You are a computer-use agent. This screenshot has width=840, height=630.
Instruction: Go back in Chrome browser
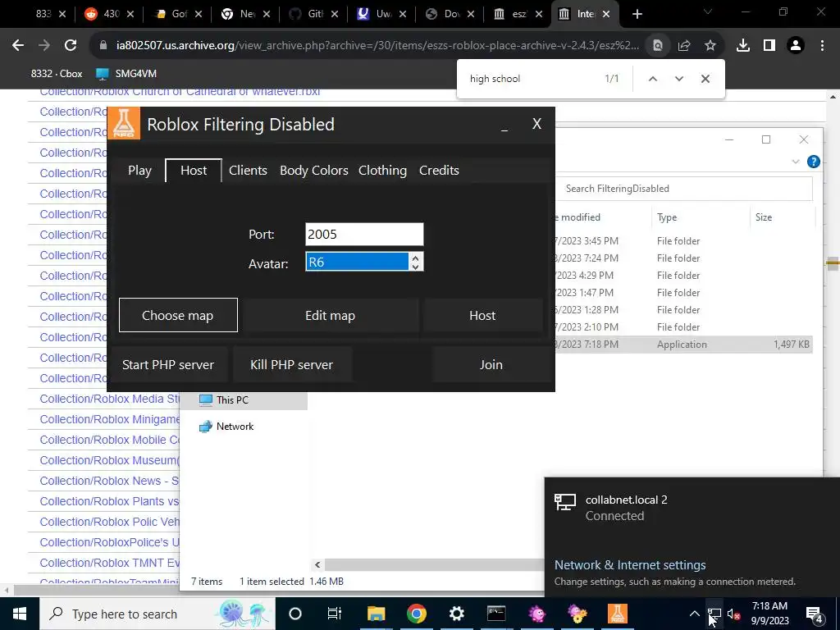[x=18, y=46]
